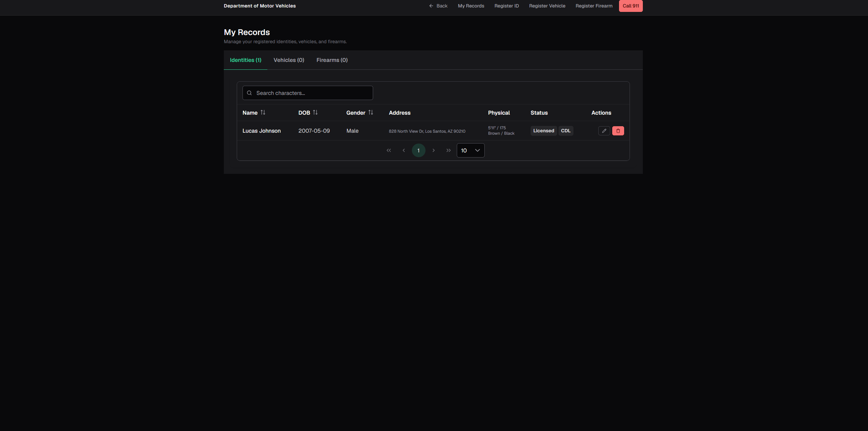Click the Call 911 button
Image resolution: width=868 pixels, height=431 pixels.
[631, 6]
